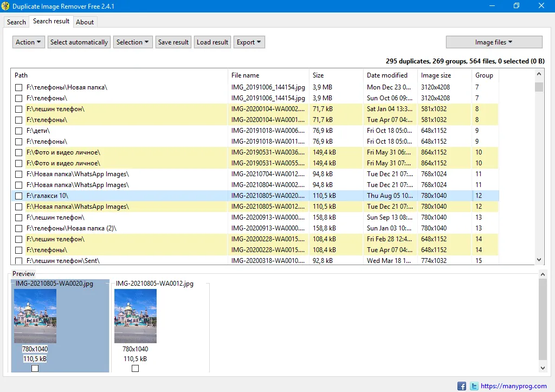Image resolution: width=555 pixels, height=392 pixels.
Task: Click the Twitter icon in the footer
Action: pos(474,386)
